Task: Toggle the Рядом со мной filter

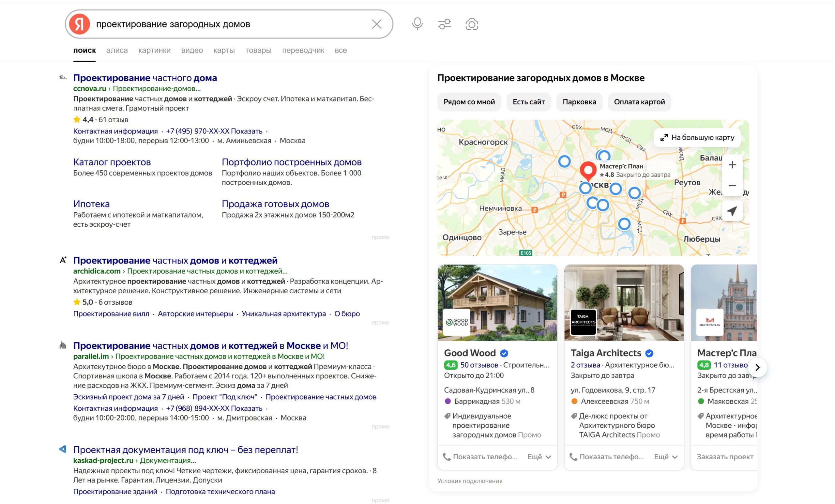Action: [x=469, y=102]
